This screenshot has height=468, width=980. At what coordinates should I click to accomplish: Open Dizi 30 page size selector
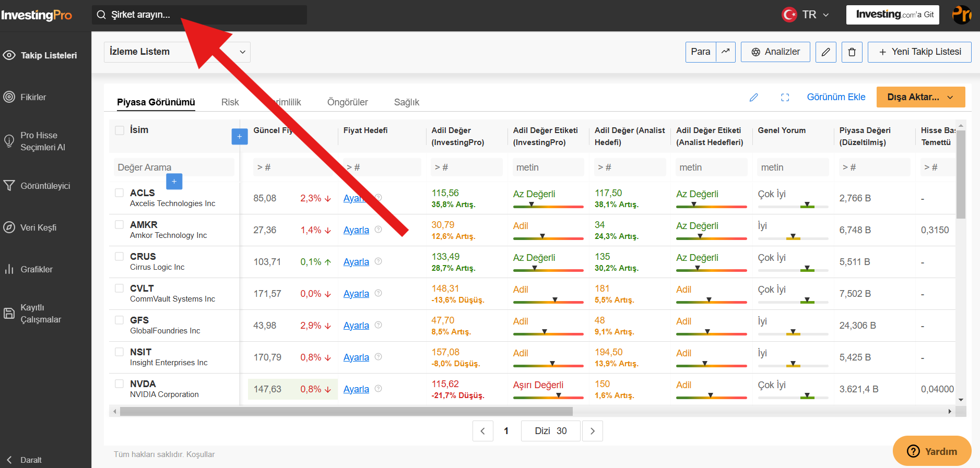(x=550, y=431)
